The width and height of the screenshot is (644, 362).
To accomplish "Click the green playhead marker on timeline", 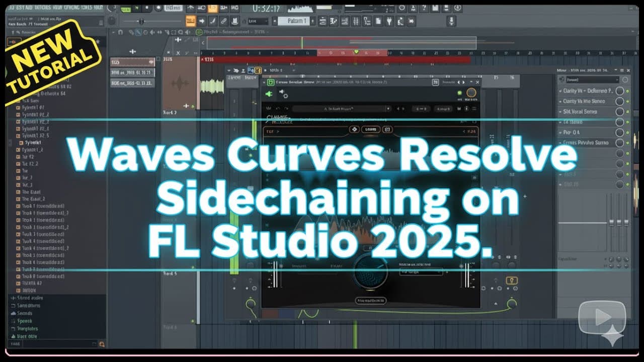I will tap(356, 52).
